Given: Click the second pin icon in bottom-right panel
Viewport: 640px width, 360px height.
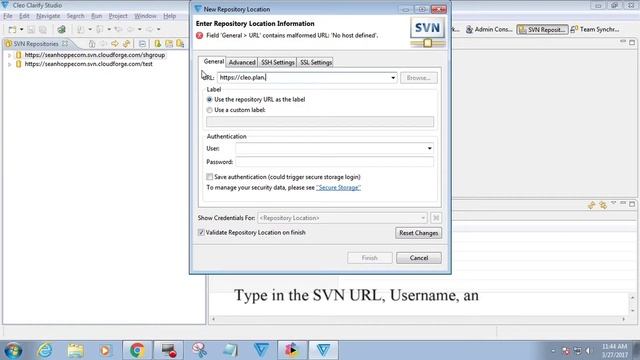Looking at the screenshot, I should coord(603,205).
